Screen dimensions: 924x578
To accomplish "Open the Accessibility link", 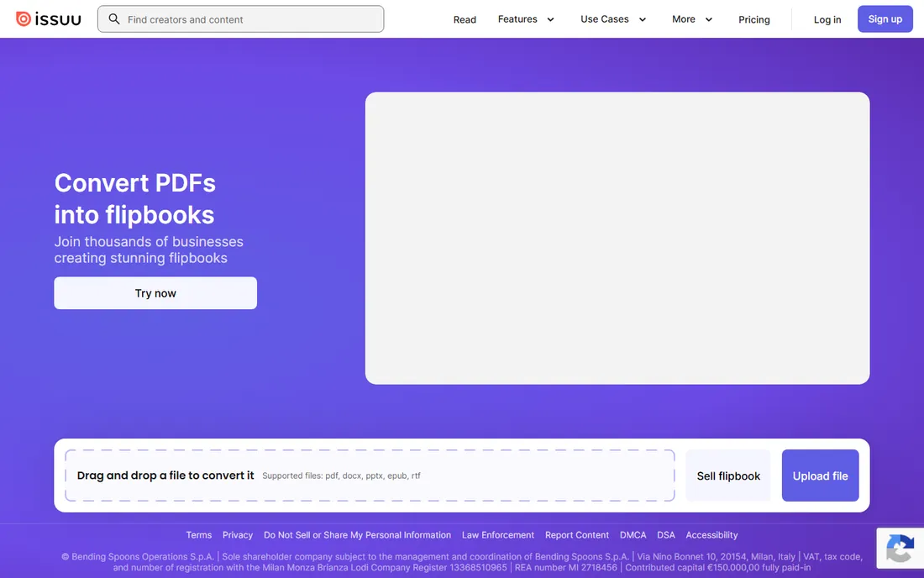I will click(711, 535).
